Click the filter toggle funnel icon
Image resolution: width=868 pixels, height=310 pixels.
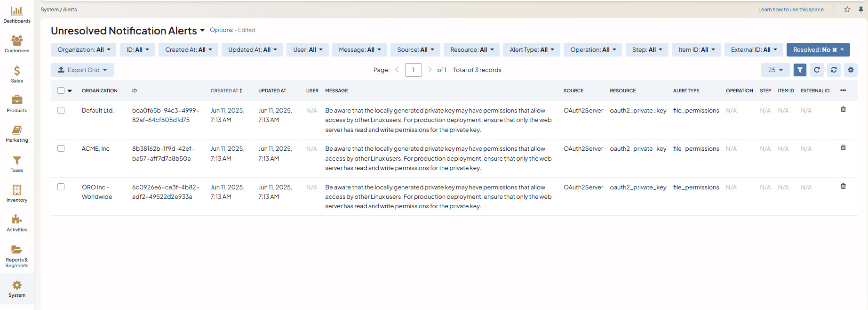pos(800,70)
